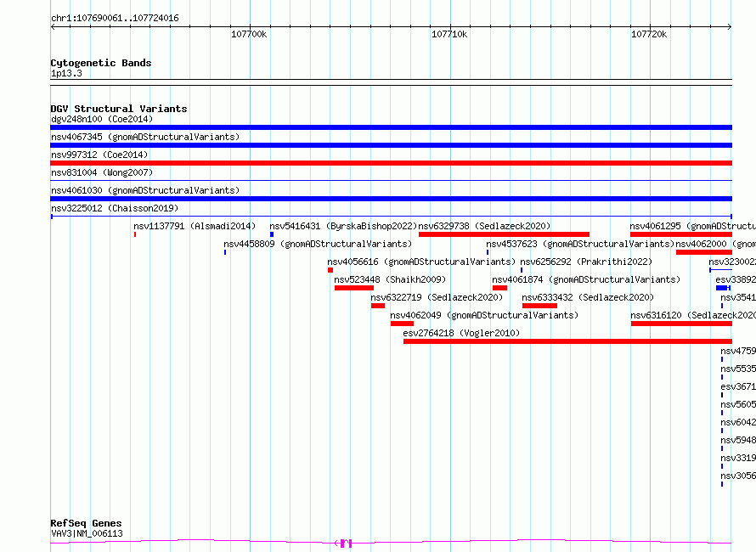Select the small red nsv1137791 marker
This screenshot has width=756, height=552.
point(135,234)
